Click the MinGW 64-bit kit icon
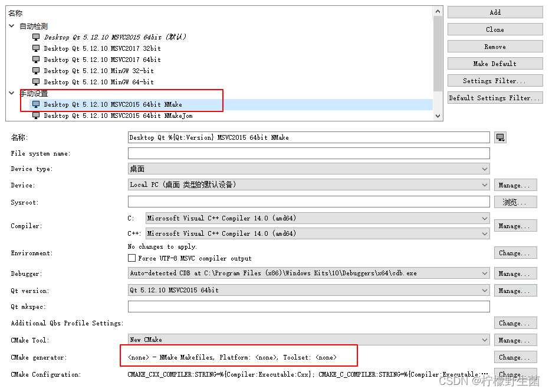The height and width of the screenshot is (392, 549). pos(37,82)
